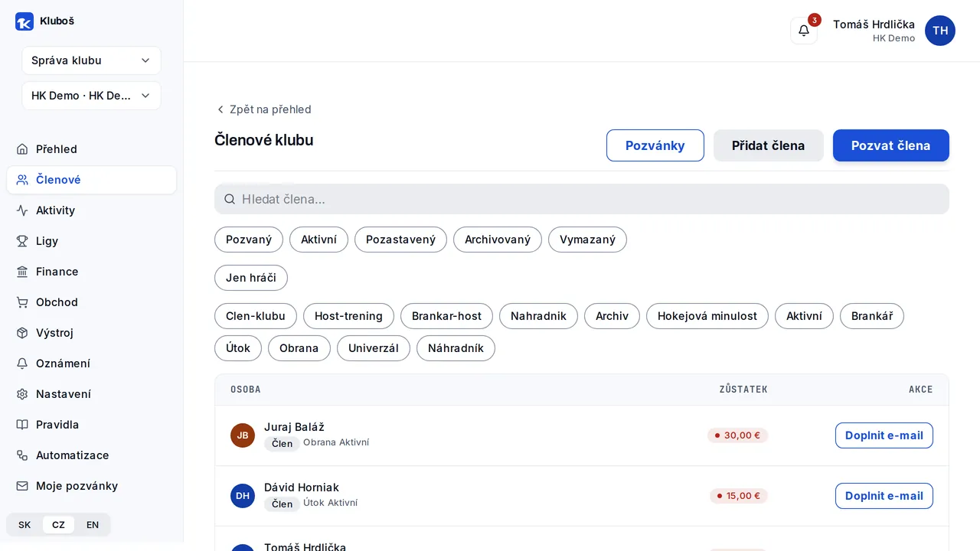Toggle the Archivovaný status filter
This screenshot has width=980, height=551.
click(x=498, y=240)
